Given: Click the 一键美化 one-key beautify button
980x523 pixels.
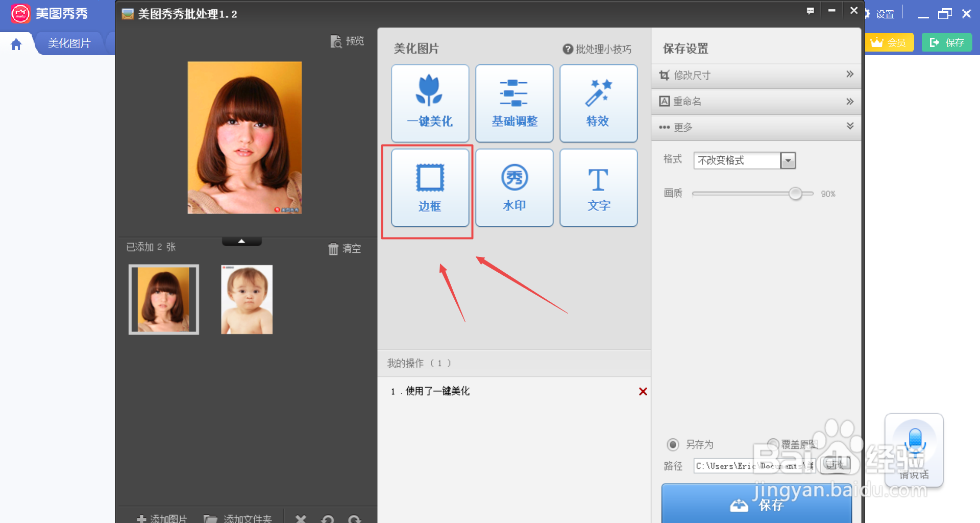Looking at the screenshot, I should (x=430, y=103).
